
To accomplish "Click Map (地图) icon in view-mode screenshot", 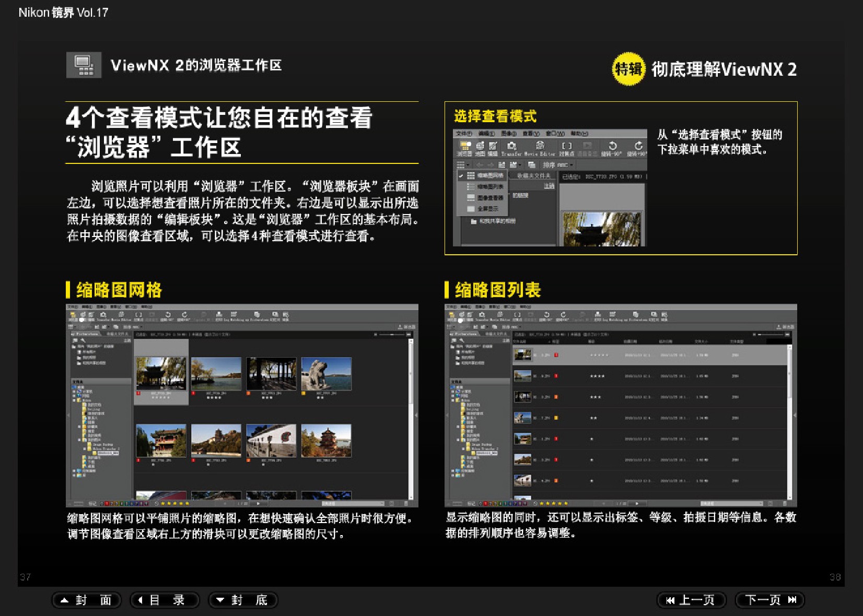I will 480,148.
